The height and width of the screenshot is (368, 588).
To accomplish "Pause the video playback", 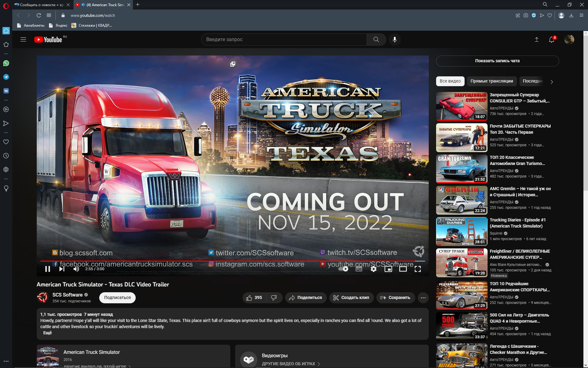I will click(x=48, y=269).
